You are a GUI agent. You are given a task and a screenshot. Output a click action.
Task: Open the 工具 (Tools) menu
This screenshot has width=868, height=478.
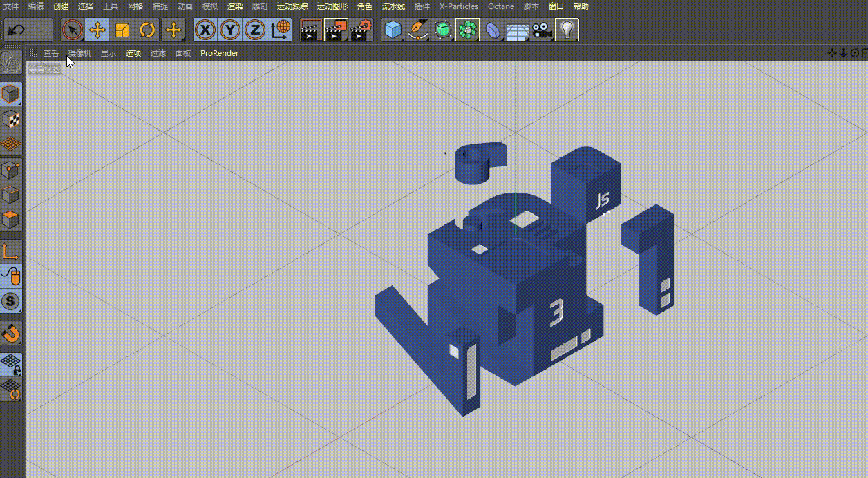pos(111,6)
